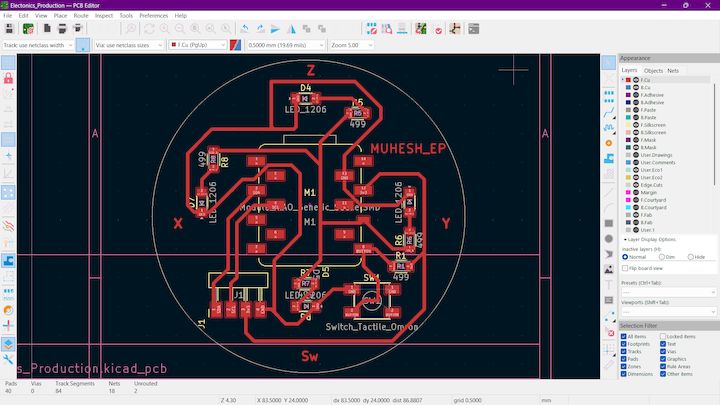Screen dimensions: 720x405
Task: Run the Design Rules Checker icon
Action: [439, 30]
